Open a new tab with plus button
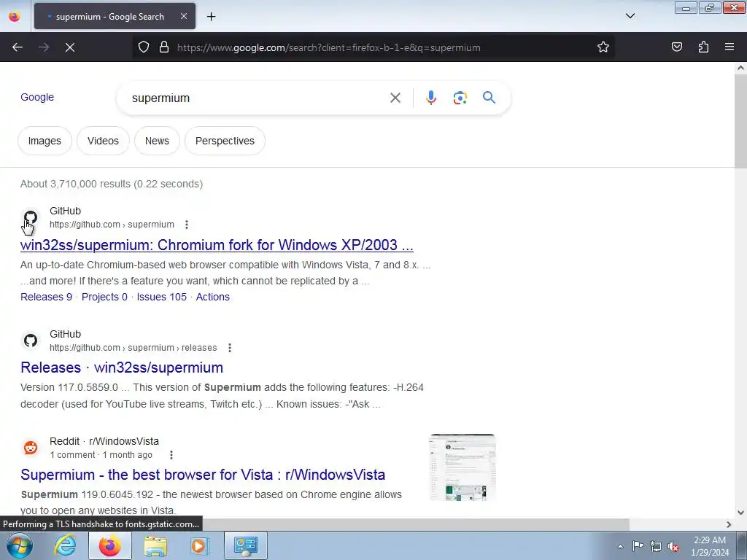 [x=211, y=17]
